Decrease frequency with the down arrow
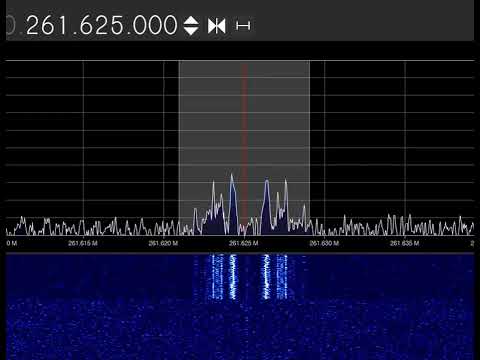480x360 pixels. click(191, 31)
